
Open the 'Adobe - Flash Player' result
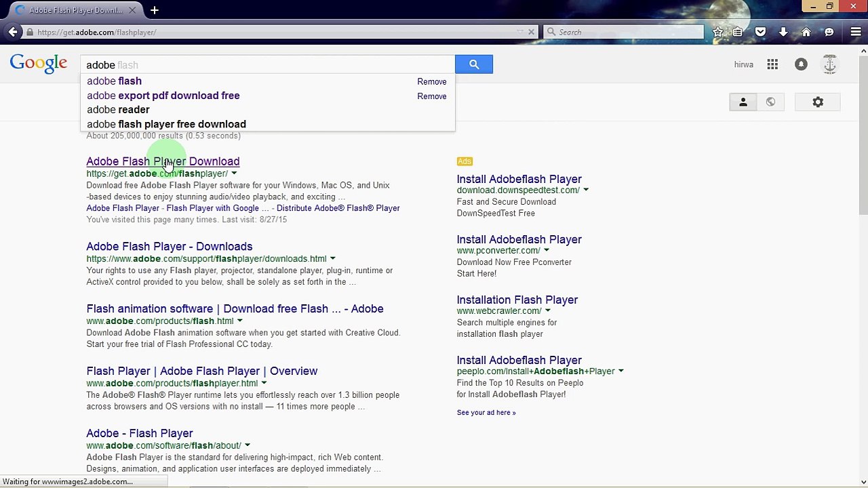click(140, 434)
